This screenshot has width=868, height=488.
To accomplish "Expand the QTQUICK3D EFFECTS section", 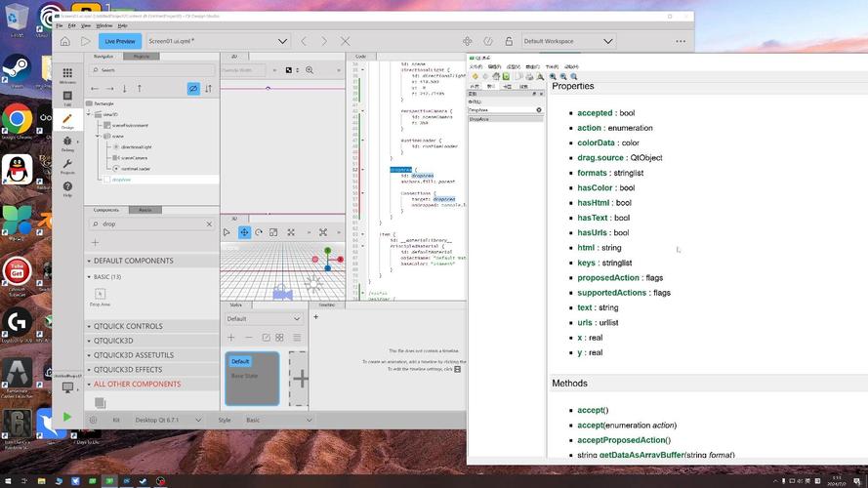I will [151, 370].
